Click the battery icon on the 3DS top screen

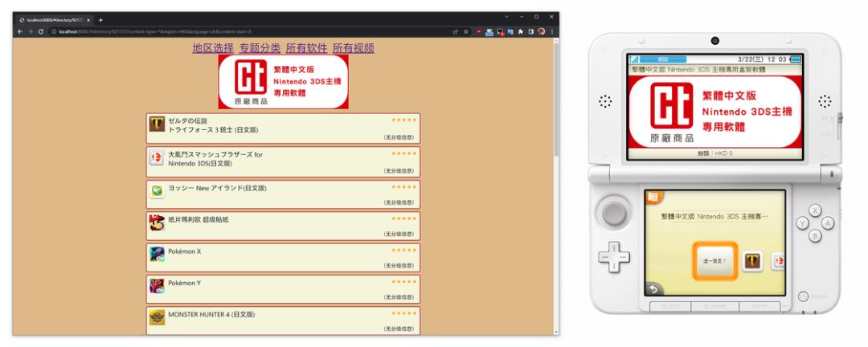pyautogui.click(x=796, y=59)
